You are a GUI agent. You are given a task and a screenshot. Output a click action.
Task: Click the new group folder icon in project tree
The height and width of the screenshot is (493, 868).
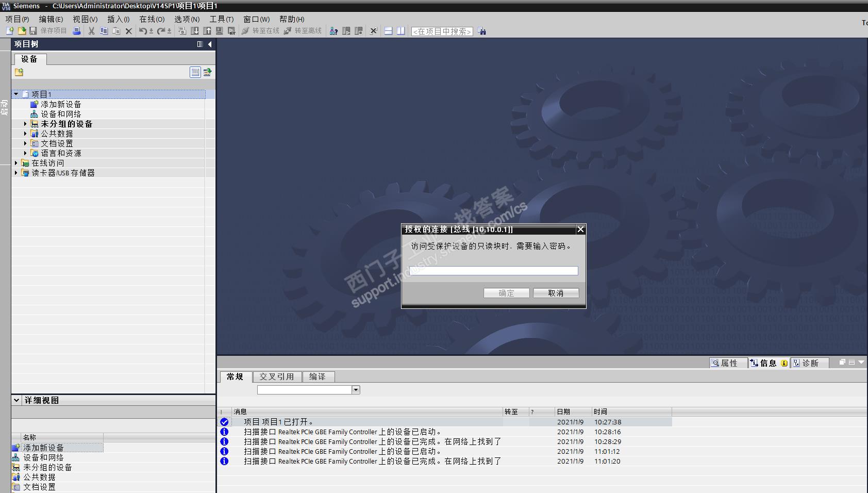[19, 72]
